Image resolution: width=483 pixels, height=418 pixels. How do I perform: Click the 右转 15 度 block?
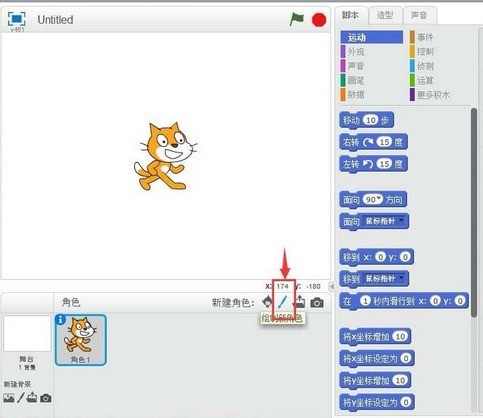(373, 142)
